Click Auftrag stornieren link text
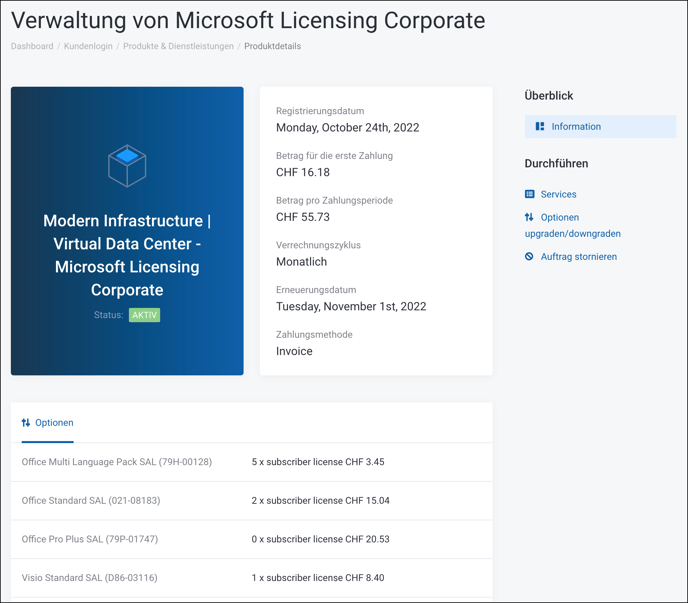This screenshot has height=603, width=688. pos(579,257)
